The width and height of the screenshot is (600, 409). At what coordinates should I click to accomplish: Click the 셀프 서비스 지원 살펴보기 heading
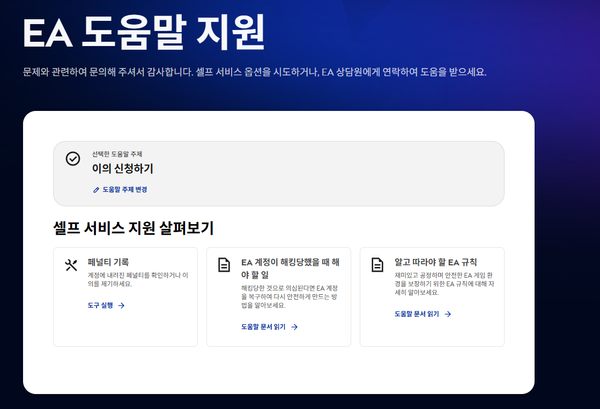[x=133, y=228]
